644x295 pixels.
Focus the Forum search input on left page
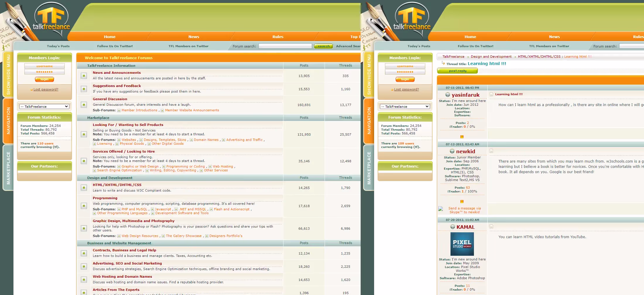(x=285, y=46)
